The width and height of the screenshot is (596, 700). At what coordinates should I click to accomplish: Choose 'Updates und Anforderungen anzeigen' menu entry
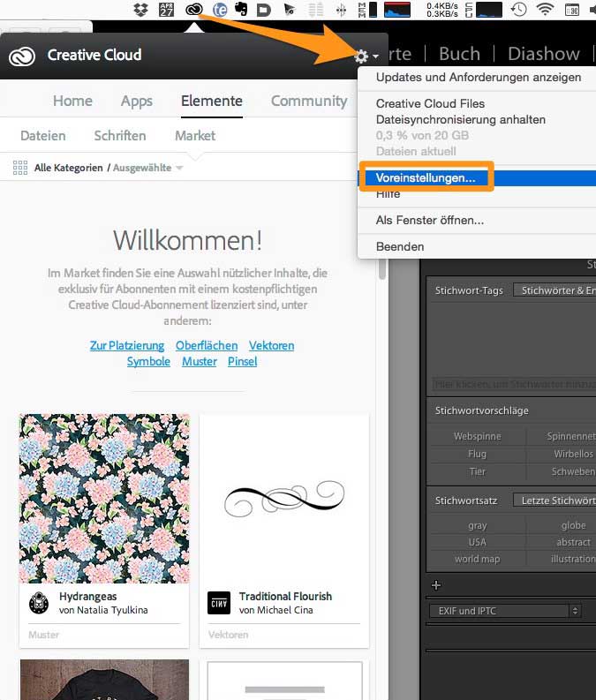(x=479, y=77)
